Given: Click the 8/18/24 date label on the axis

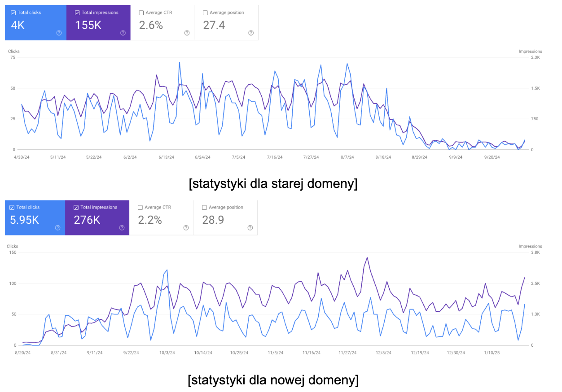Looking at the screenshot, I should (383, 157).
